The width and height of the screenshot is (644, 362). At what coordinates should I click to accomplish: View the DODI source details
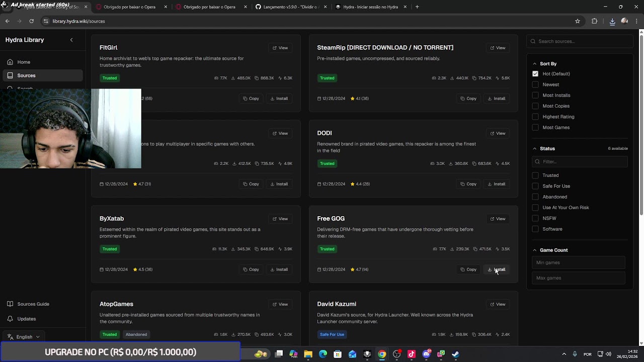tap(498, 133)
